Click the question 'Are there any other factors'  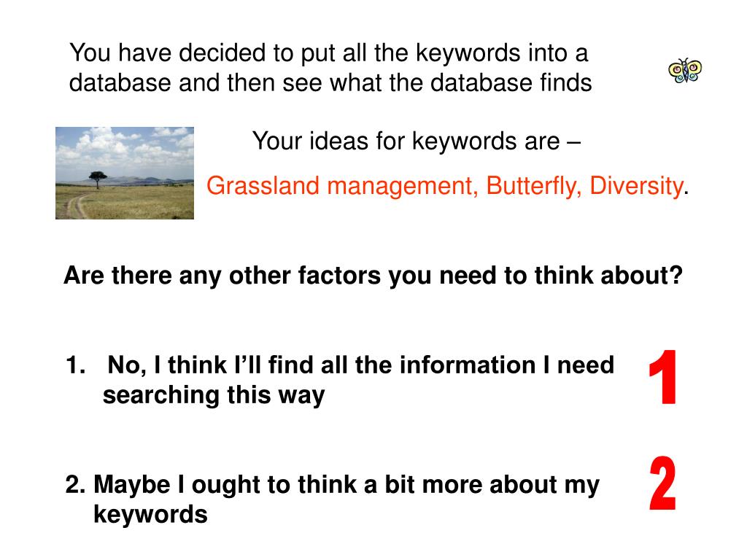(373, 276)
